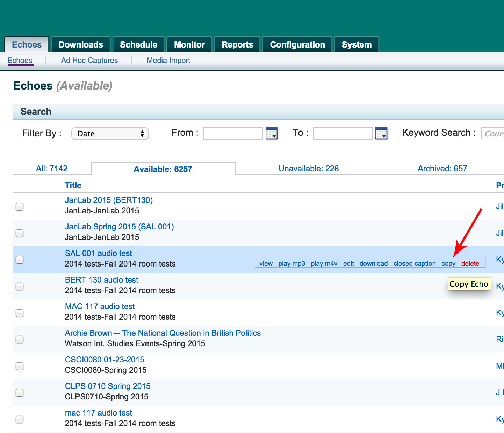
Task: Open the Monitor tab
Action: coord(189,45)
